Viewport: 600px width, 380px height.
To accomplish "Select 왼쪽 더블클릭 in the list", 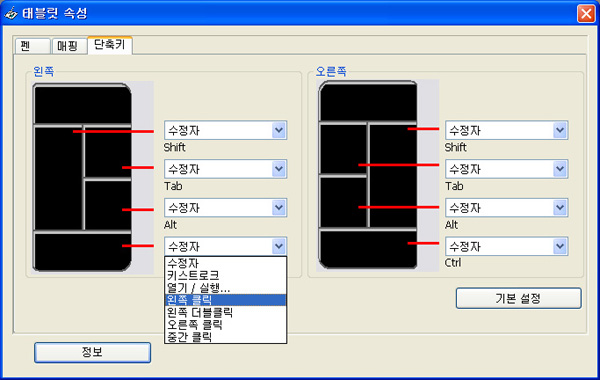I will (x=225, y=312).
